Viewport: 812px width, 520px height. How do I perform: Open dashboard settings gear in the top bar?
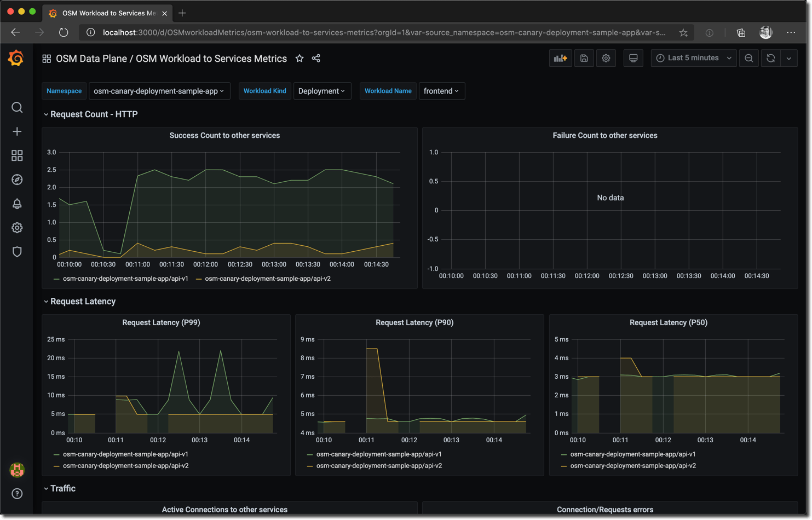[606, 58]
